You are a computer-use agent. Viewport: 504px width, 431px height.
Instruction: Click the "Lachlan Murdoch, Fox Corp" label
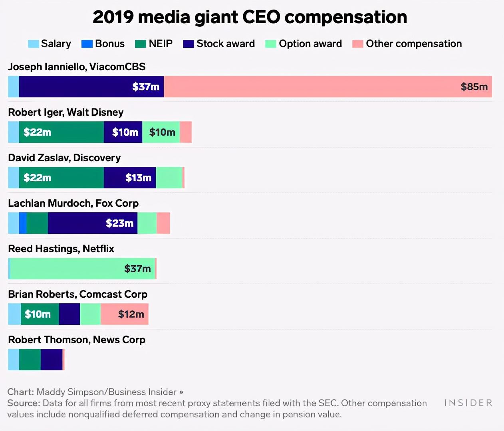pyautogui.click(x=73, y=204)
